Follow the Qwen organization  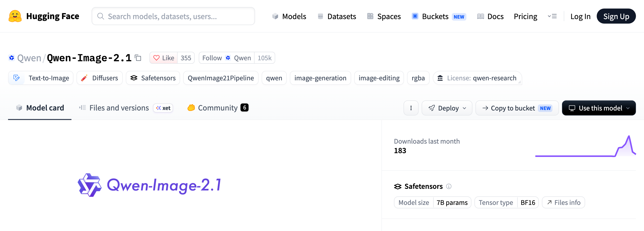(x=227, y=58)
